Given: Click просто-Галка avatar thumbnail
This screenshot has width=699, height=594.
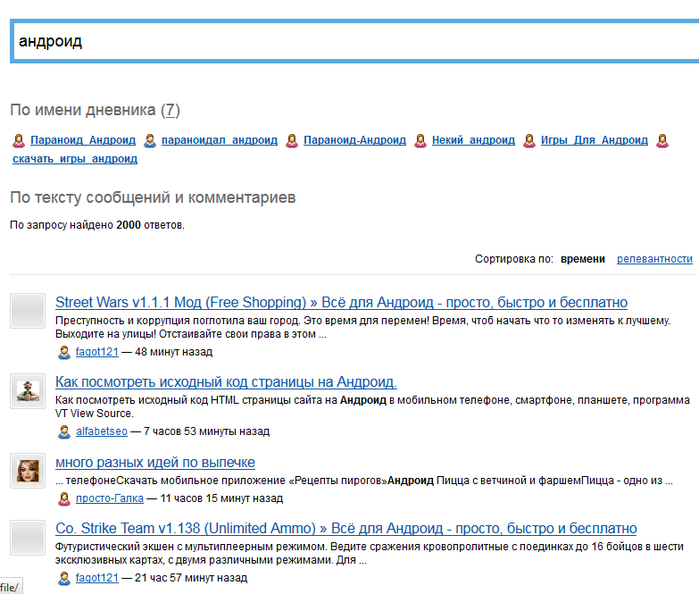Looking at the screenshot, I should point(27,470).
